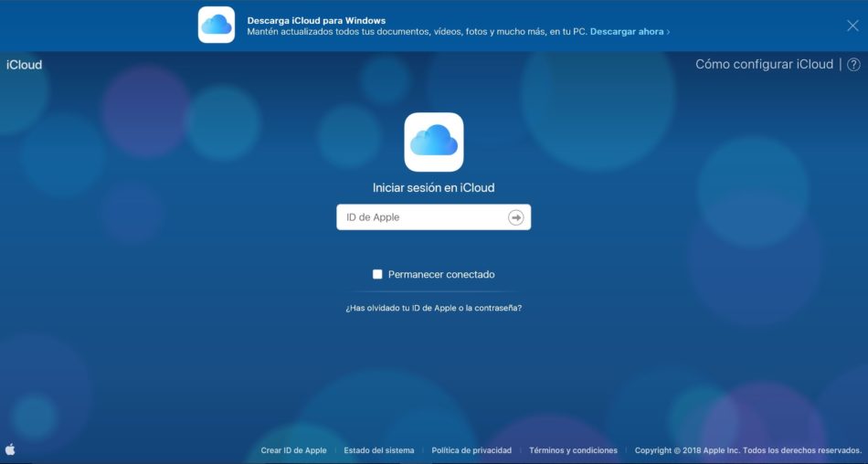868x464 pixels.
Task: Click the Copyright 2018 Apple Inc. text
Action: pos(748,450)
